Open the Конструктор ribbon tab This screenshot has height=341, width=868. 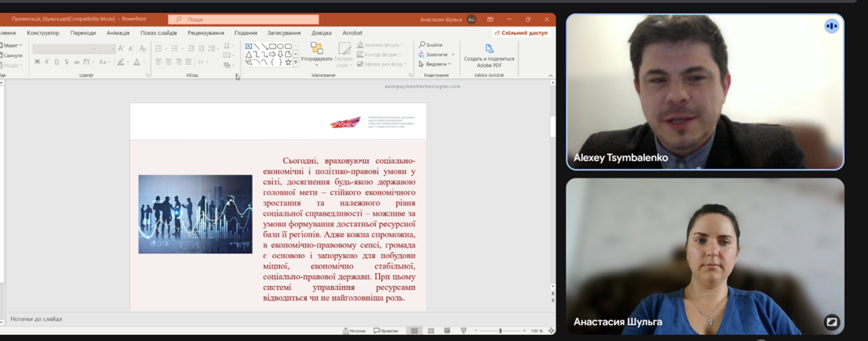[43, 32]
